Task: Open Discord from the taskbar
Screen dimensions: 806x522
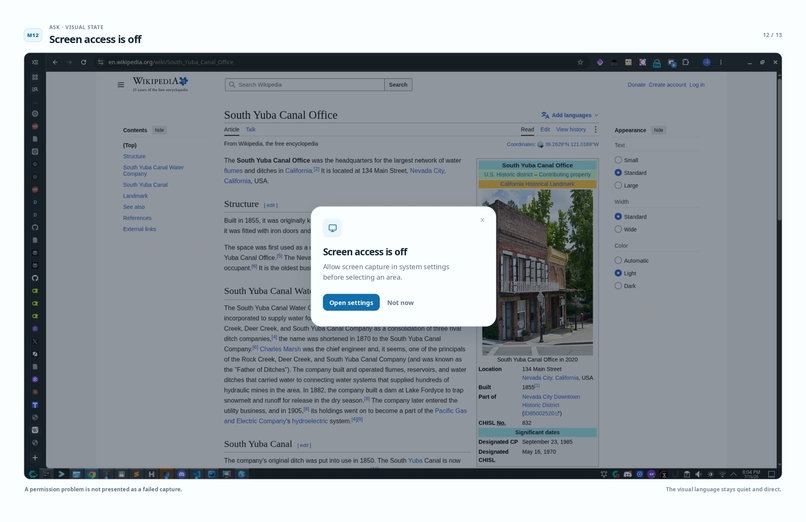Action: click(181, 474)
